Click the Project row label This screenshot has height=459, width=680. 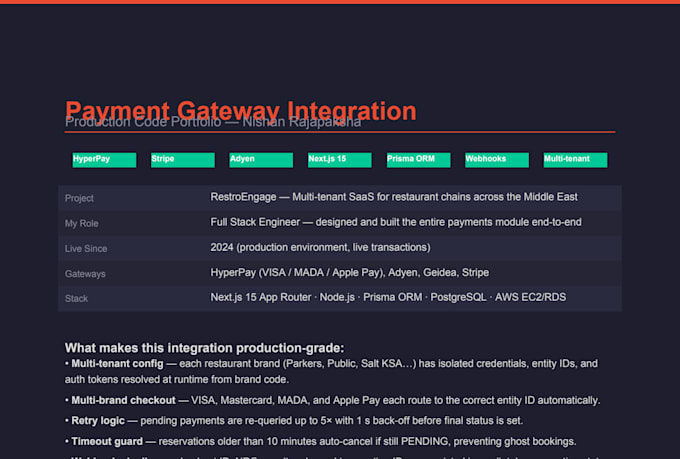pyautogui.click(x=79, y=198)
